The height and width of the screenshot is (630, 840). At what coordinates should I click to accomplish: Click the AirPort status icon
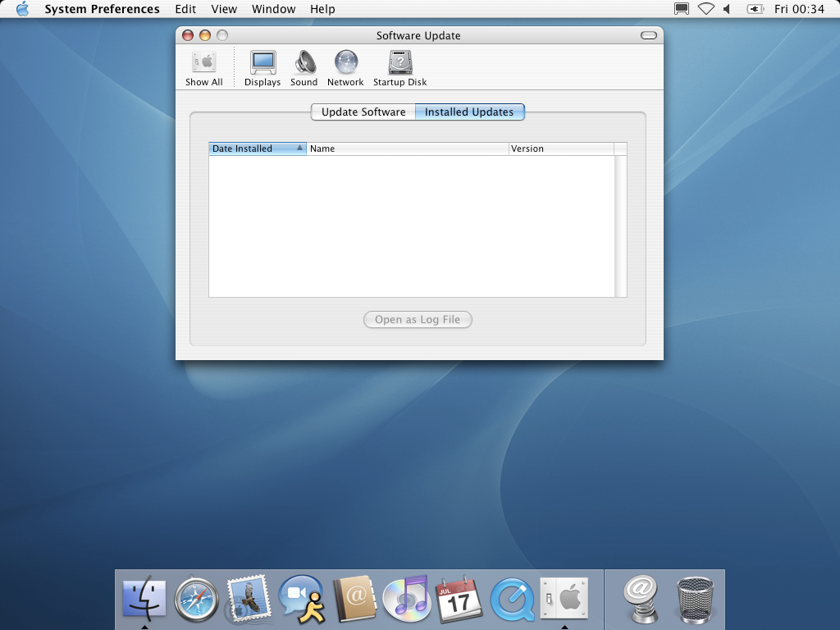click(706, 9)
